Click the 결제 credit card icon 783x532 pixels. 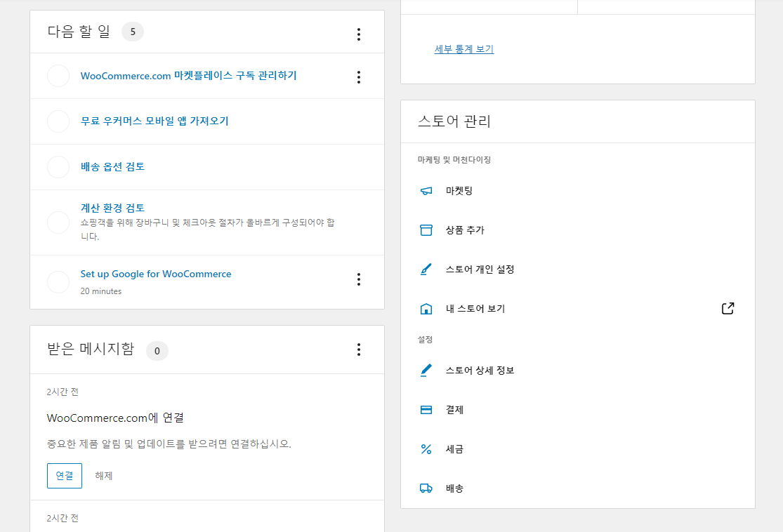pos(426,410)
